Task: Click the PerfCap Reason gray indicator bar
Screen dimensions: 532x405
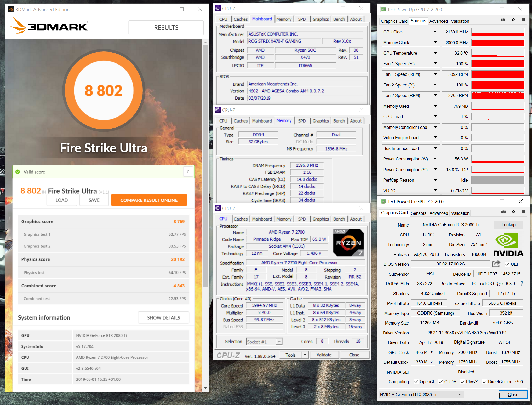Action: (x=498, y=180)
